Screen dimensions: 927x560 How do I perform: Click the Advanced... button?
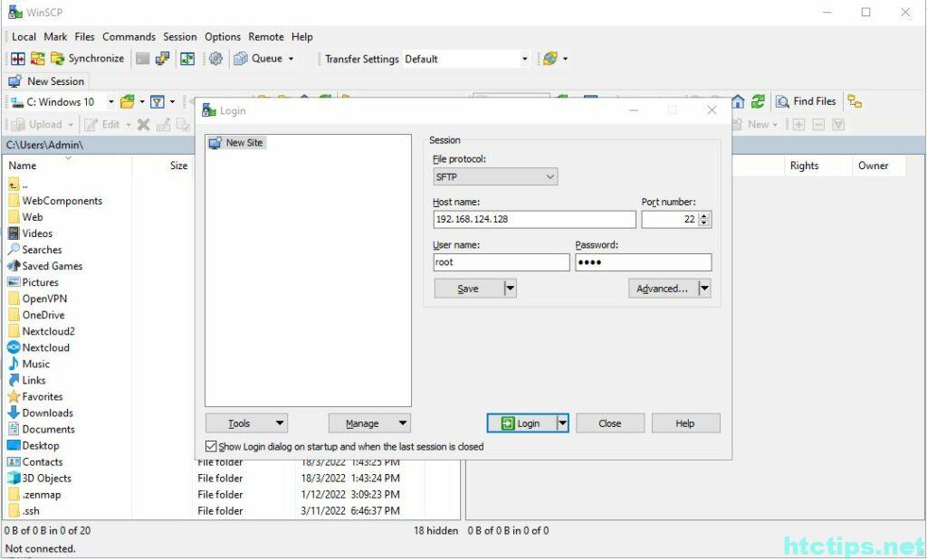662,289
